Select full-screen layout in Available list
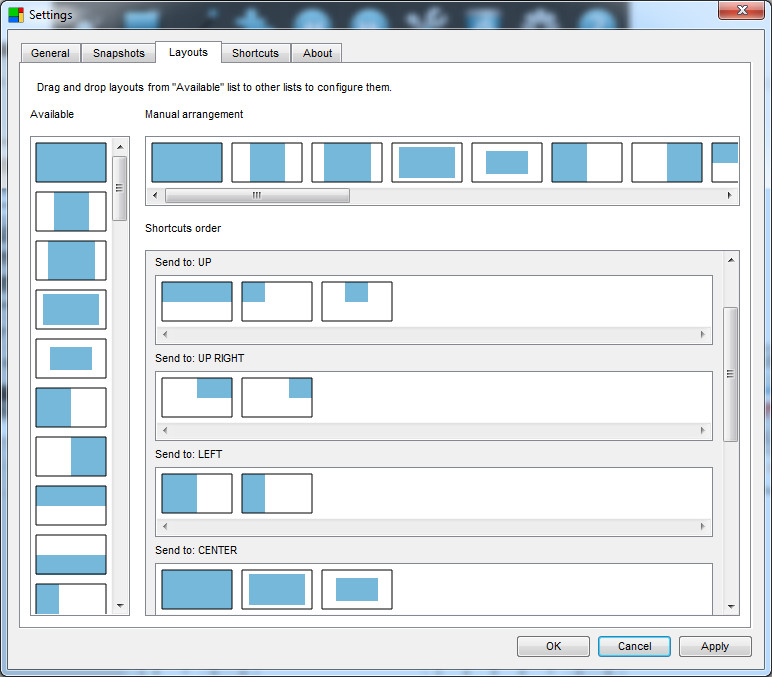 click(x=71, y=162)
